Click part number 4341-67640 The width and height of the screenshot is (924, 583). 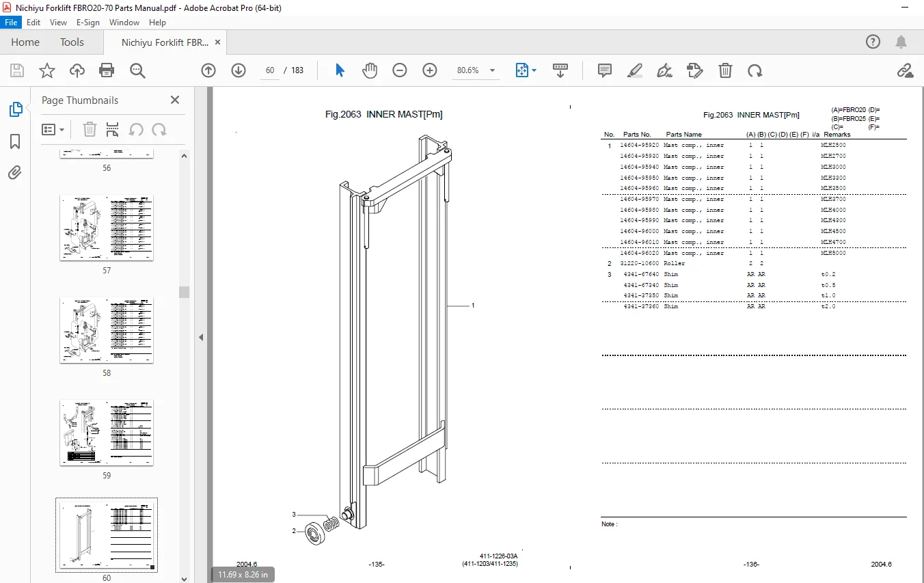pos(642,274)
